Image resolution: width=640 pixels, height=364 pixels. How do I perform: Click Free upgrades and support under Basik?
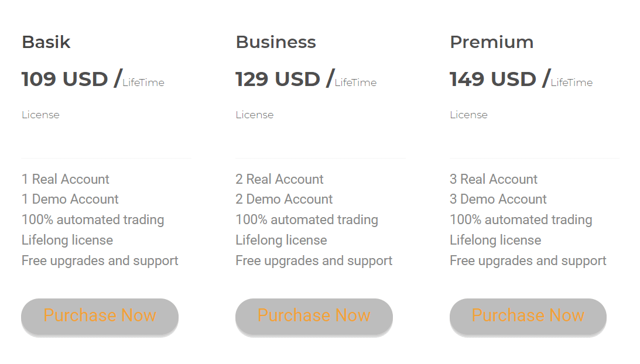pos(100,260)
